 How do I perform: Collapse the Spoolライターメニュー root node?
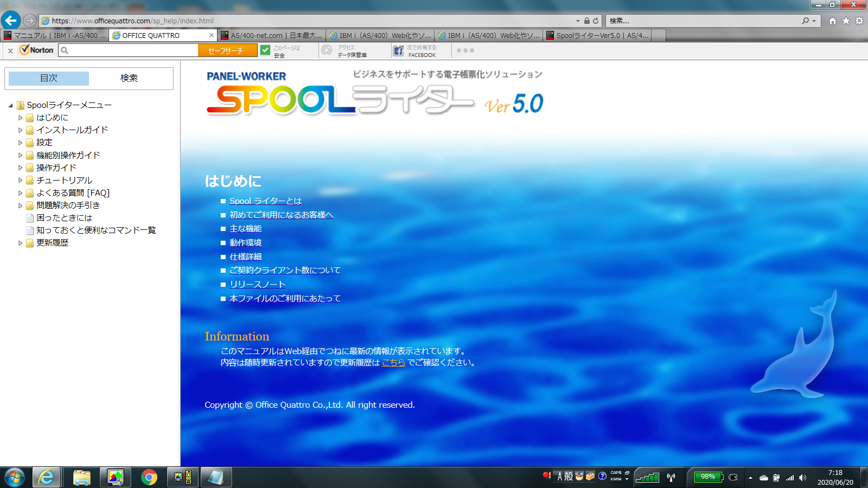10,105
